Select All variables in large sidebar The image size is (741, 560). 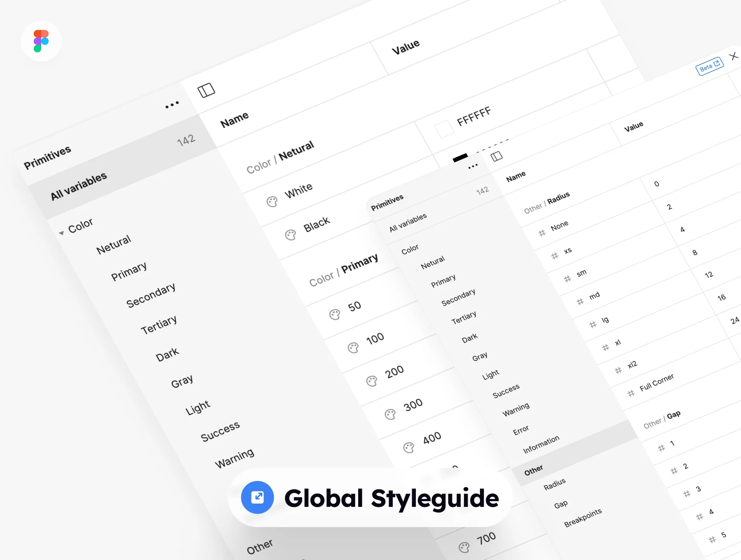point(79,186)
